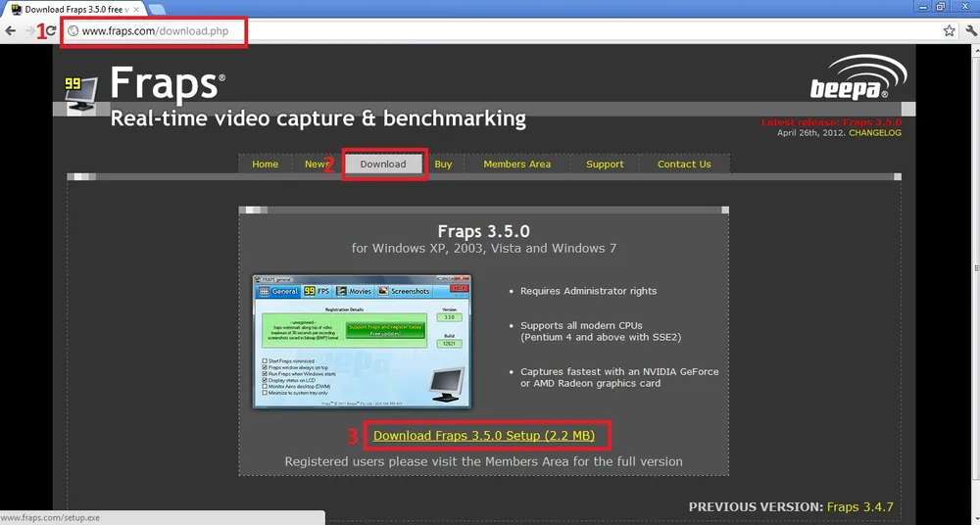Image resolution: width=980 pixels, height=525 pixels.
Task: Reload the Fraps download page
Action: (50, 31)
